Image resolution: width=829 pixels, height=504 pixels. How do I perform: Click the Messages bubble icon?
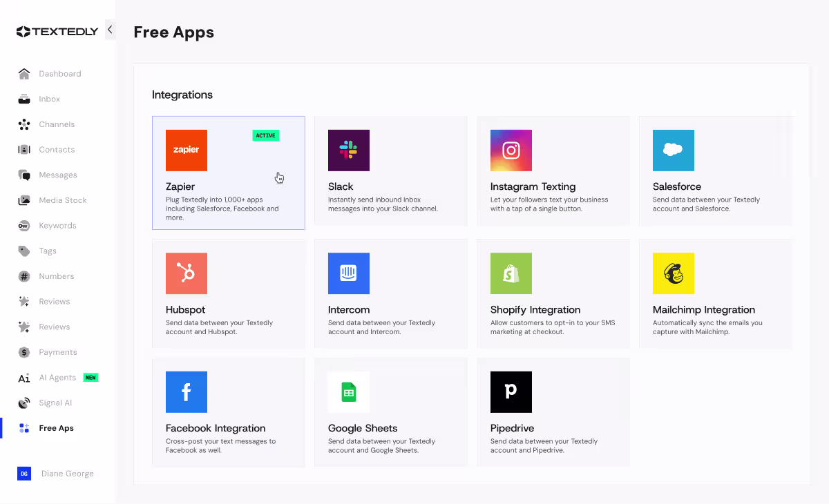pos(24,175)
